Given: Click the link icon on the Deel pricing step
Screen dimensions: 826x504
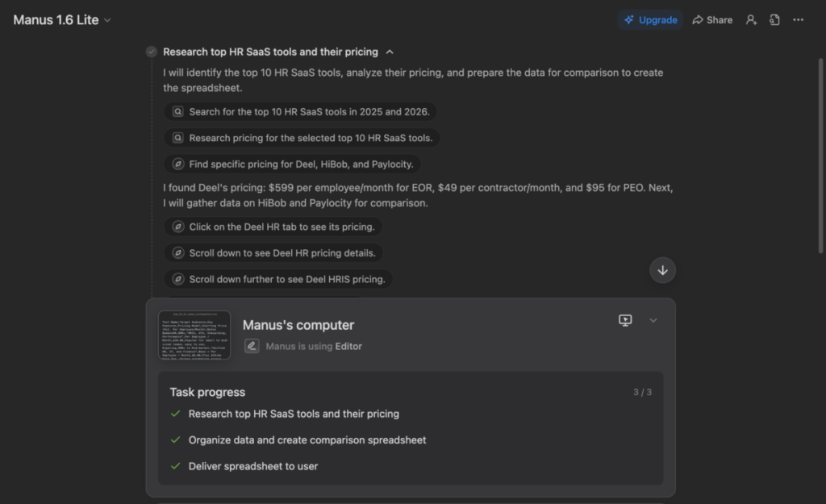Looking at the screenshot, I should click(177, 164).
